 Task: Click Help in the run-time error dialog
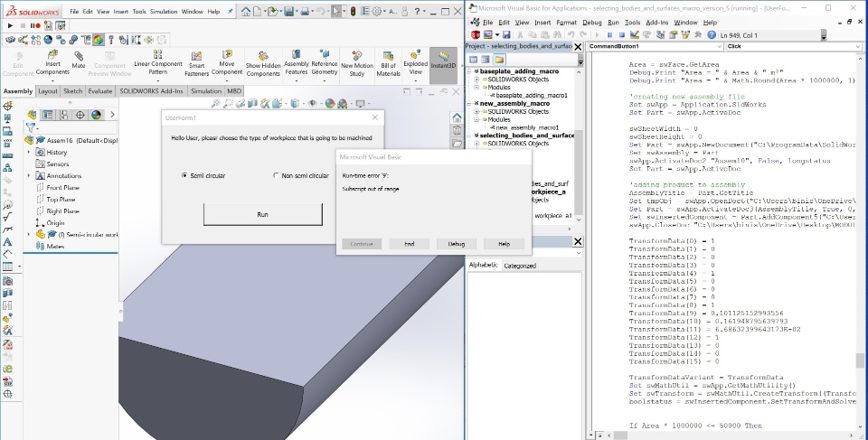(x=504, y=244)
